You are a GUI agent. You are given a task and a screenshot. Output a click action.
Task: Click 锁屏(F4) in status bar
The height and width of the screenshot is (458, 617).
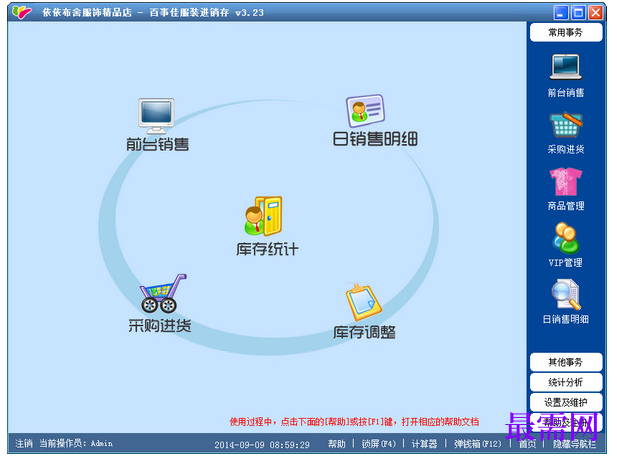point(379,444)
